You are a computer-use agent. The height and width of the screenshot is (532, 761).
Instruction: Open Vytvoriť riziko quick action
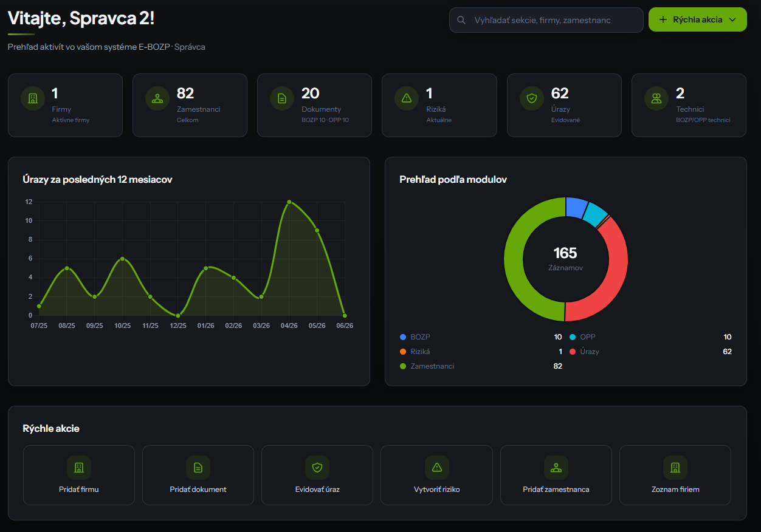tap(436, 476)
